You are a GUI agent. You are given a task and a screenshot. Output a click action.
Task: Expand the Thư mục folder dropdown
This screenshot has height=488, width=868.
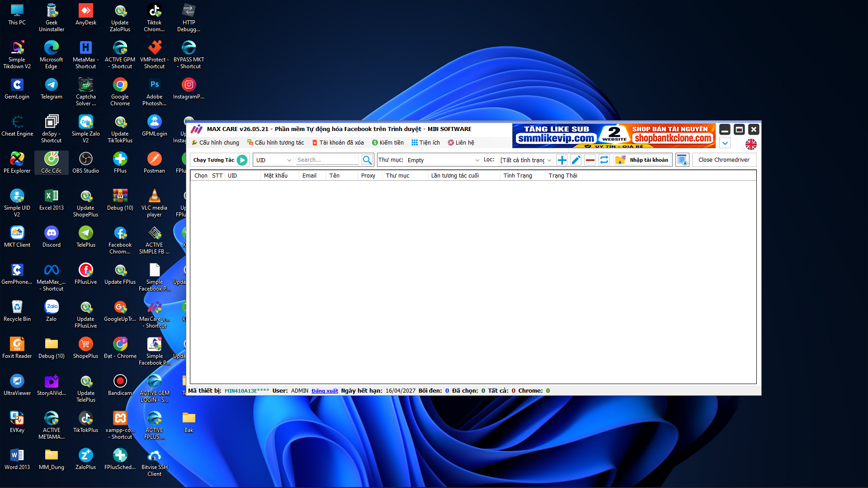click(x=443, y=160)
